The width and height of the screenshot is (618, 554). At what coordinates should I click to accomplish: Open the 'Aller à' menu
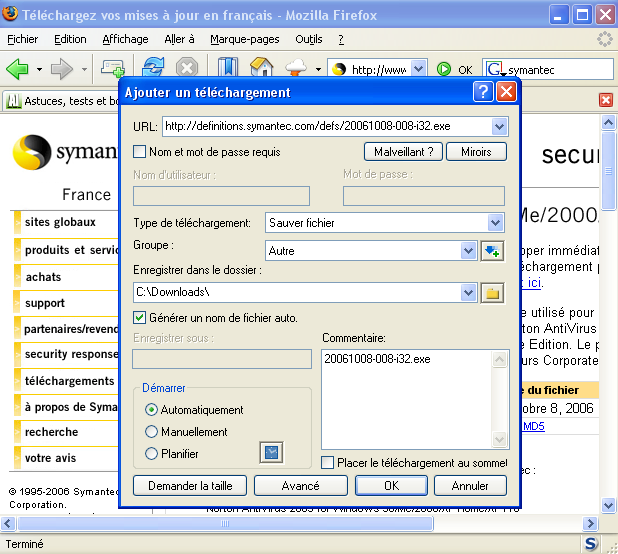pyautogui.click(x=179, y=39)
